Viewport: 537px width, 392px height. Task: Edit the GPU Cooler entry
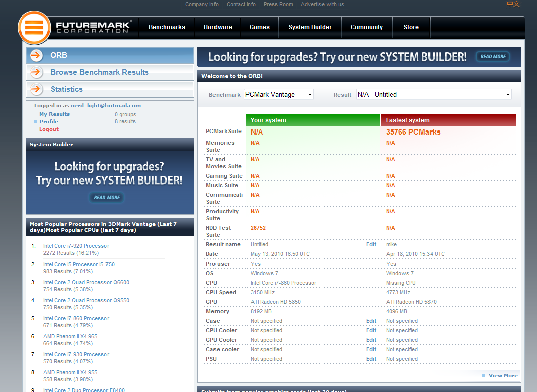371,340
